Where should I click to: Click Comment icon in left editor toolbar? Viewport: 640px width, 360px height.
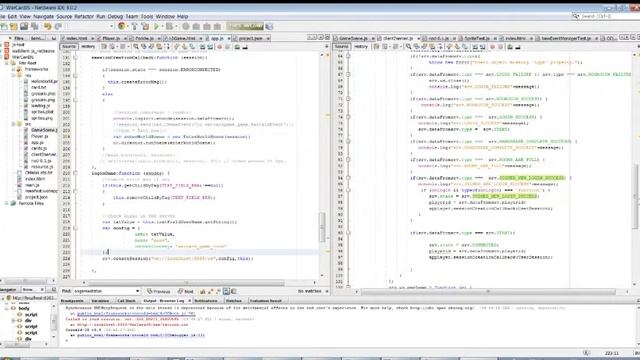pos(236,47)
